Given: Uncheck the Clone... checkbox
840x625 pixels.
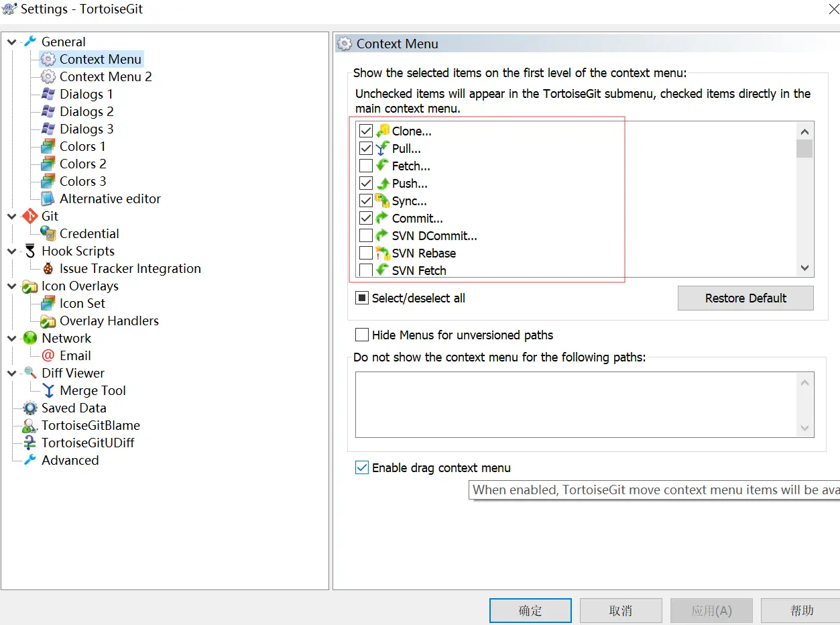Looking at the screenshot, I should click(366, 131).
